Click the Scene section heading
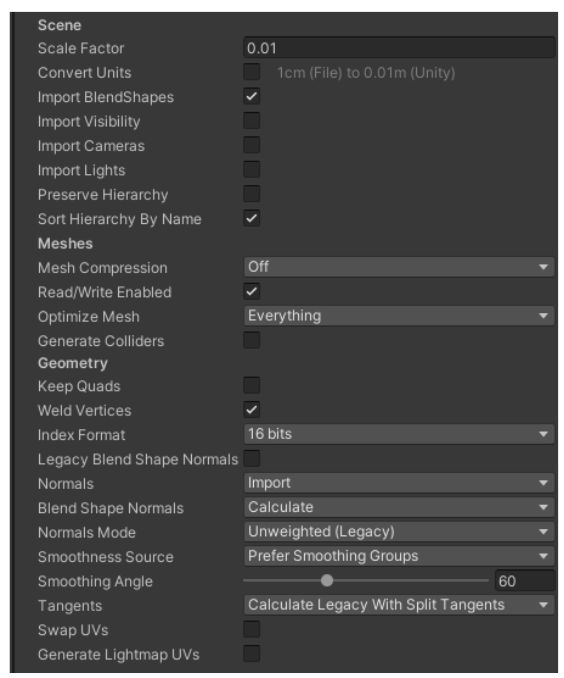Screen dimensions: 564x678 coord(59,25)
